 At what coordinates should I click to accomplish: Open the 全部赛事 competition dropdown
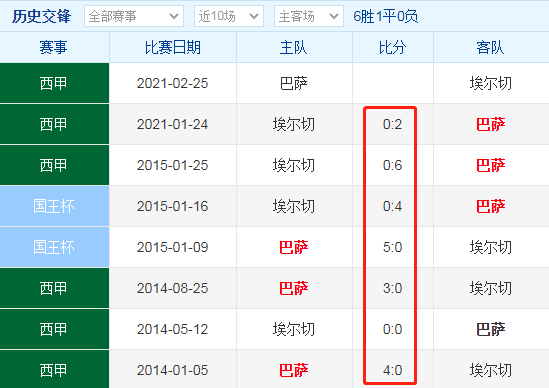[x=134, y=16]
